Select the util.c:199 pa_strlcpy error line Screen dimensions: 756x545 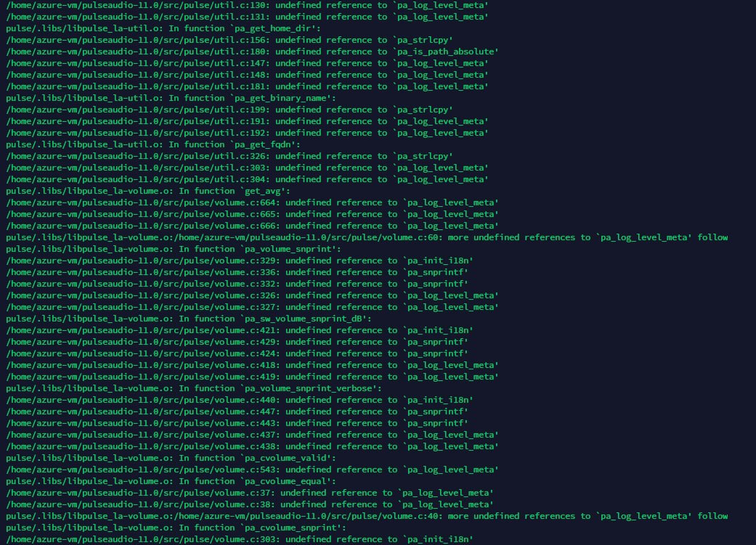(229, 110)
